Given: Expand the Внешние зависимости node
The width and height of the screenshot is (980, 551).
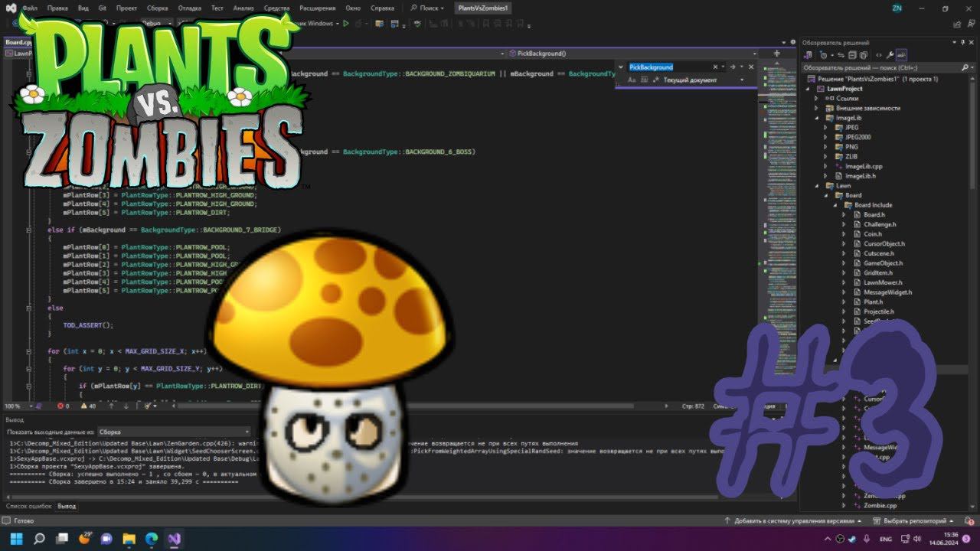Looking at the screenshot, I should click(x=816, y=108).
